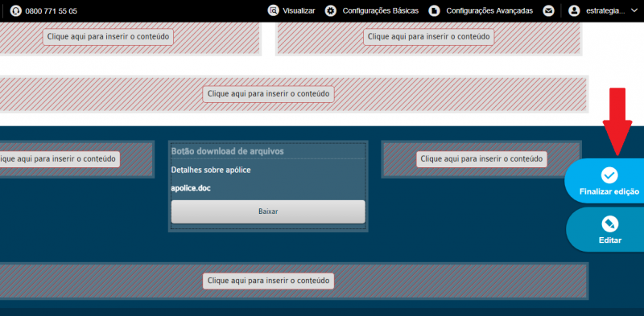
Task: Click the Finalizar edição label
Action: [x=609, y=191]
